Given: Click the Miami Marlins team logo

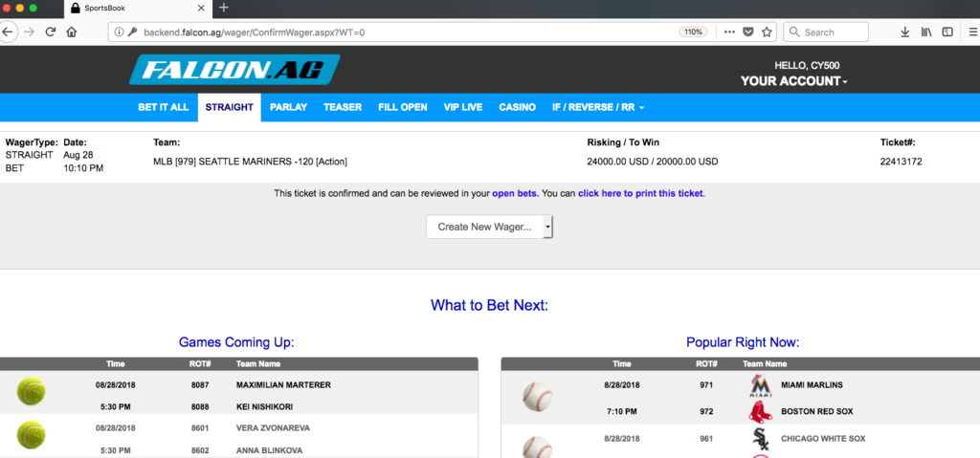Looking at the screenshot, I should (760, 387).
